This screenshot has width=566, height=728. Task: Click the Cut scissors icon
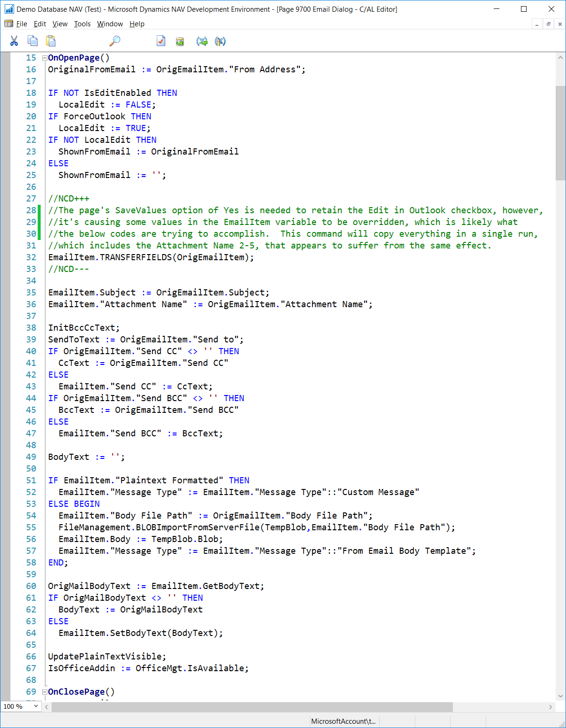[x=14, y=41]
